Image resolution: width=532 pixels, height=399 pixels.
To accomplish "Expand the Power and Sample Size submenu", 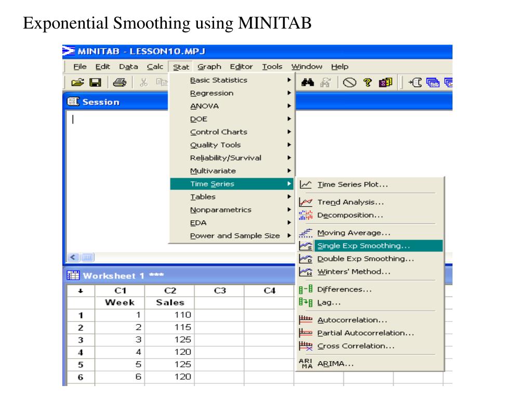I will click(x=234, y=235).
